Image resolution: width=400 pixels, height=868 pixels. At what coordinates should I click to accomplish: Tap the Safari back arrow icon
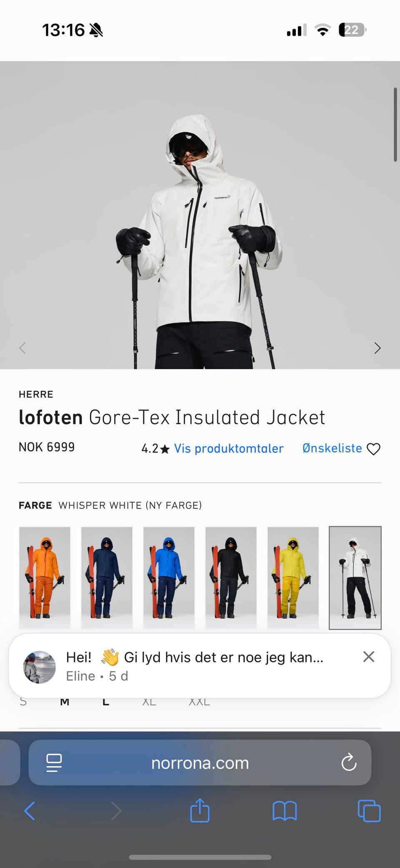pos(30,811)
